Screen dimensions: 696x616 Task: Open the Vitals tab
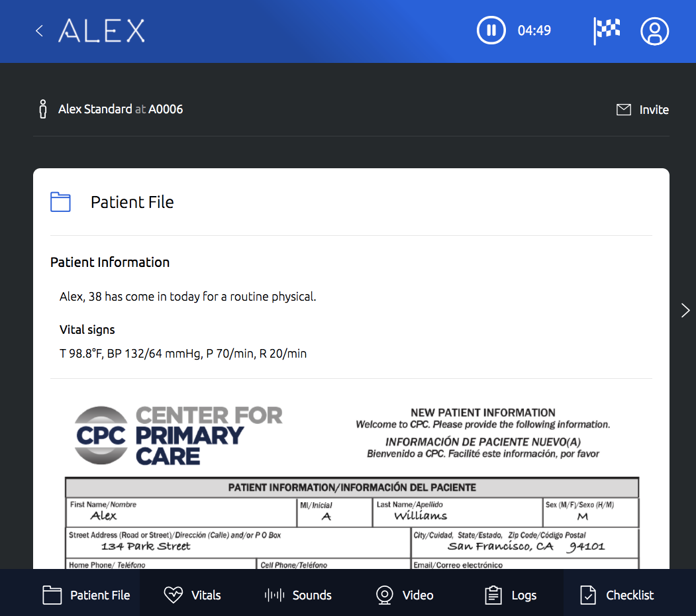(x=192, y=595)
